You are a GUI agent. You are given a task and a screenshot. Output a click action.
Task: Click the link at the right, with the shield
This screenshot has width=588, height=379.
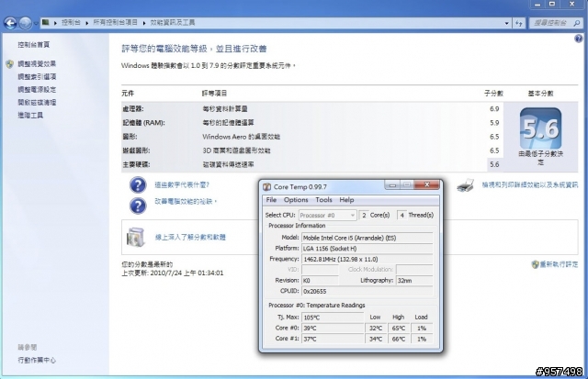click(x=559, y=264)
